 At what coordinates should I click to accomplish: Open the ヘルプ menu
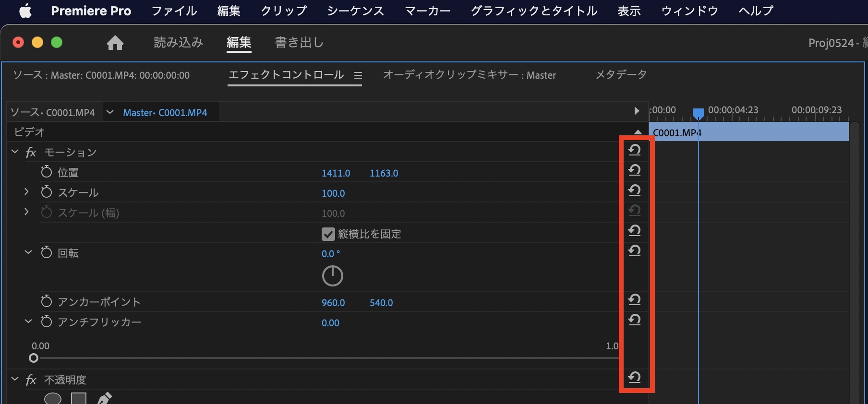(x=756, y=11)
